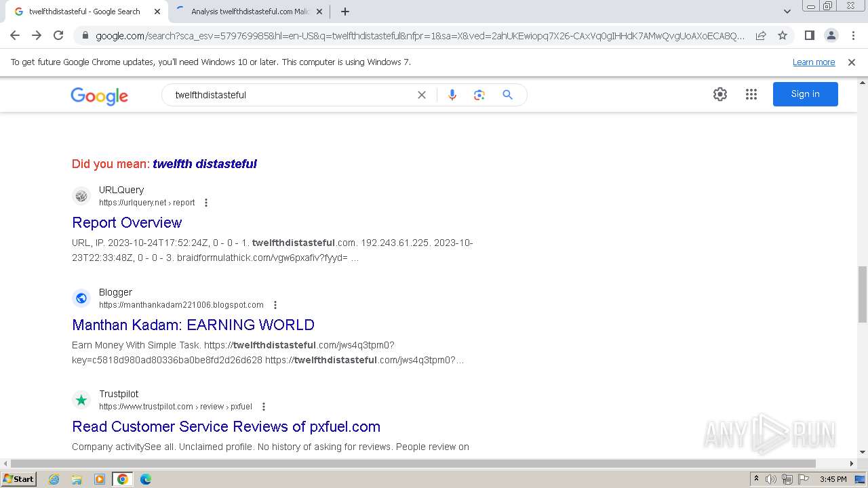The image size is (868, 488).
Task: Focus the Google search input field
Action: click(292, 95)
